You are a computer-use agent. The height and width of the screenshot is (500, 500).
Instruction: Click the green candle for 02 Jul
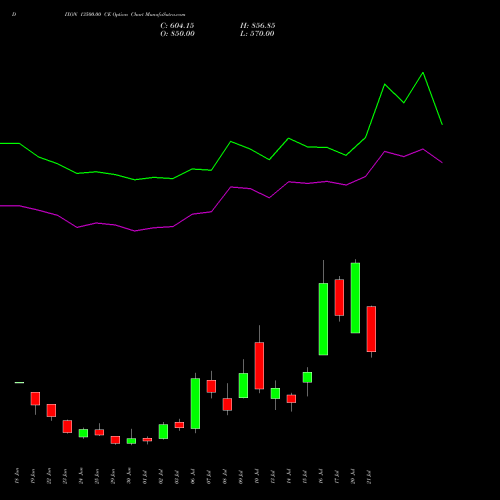point(163,431)
